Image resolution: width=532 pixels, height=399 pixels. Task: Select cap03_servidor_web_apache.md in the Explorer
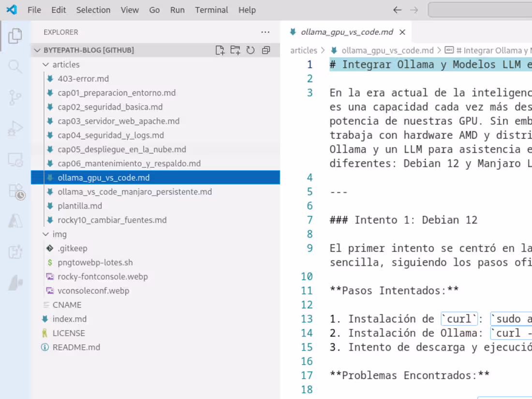pos(119,121)
